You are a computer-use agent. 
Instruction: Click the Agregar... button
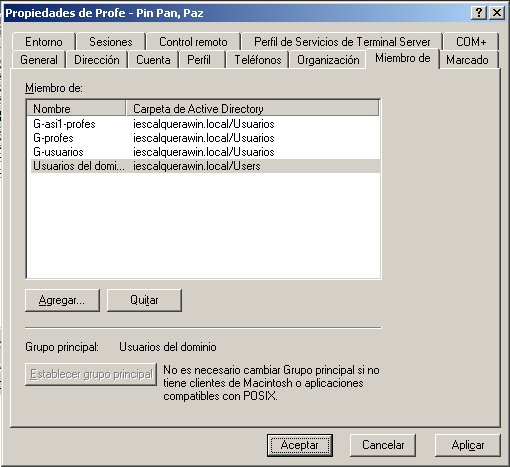62,300
